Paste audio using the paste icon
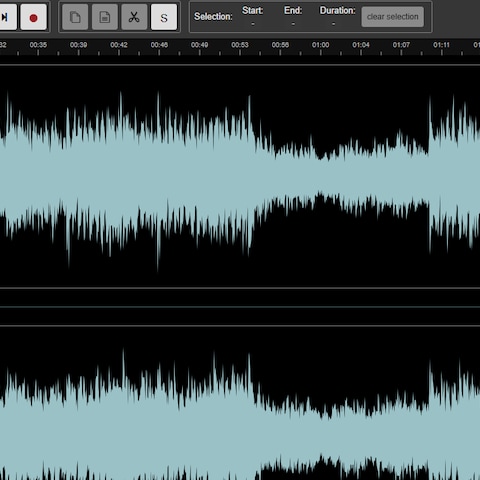Screen dimensions: 480x480 click(x=105, y=17)
